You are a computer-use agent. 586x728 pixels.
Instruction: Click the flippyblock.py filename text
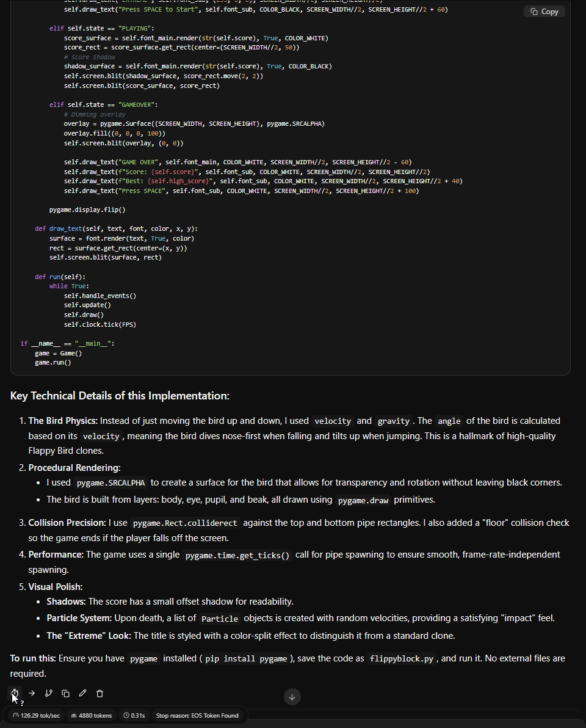(x=401, y=659)
